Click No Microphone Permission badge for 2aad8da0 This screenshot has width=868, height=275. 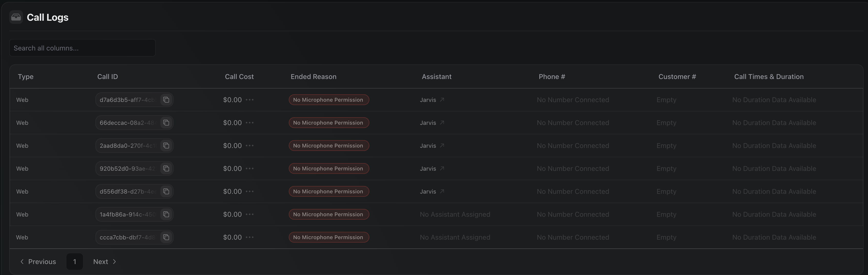coord(328,145)
